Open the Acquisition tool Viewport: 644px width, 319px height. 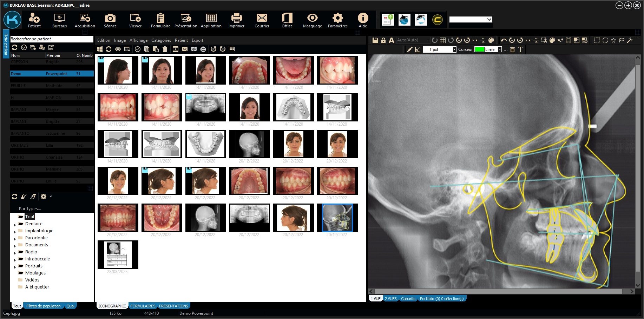pyautogui.click(x=85, y=20)
